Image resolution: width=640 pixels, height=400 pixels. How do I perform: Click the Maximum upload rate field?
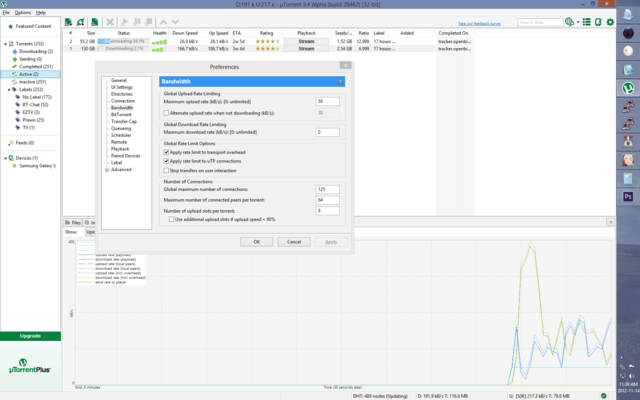tap(327, 102)
